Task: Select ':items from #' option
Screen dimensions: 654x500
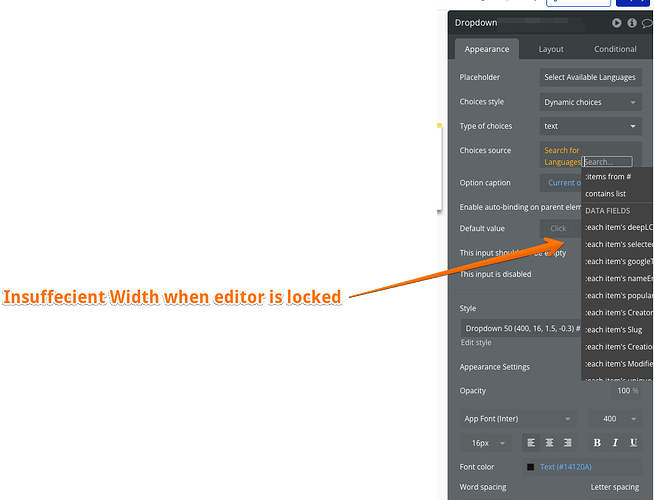Action: 617,177
